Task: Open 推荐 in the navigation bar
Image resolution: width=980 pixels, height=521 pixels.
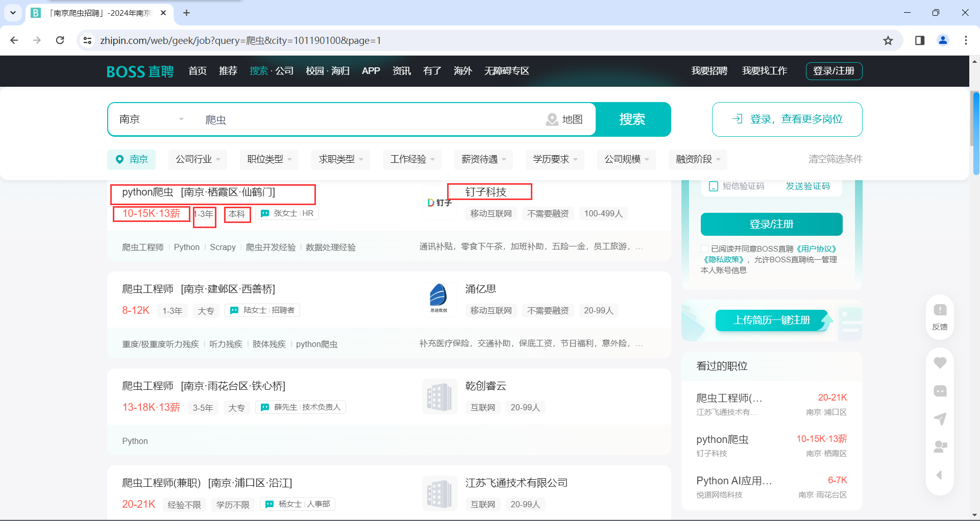Action: [228, 71]
